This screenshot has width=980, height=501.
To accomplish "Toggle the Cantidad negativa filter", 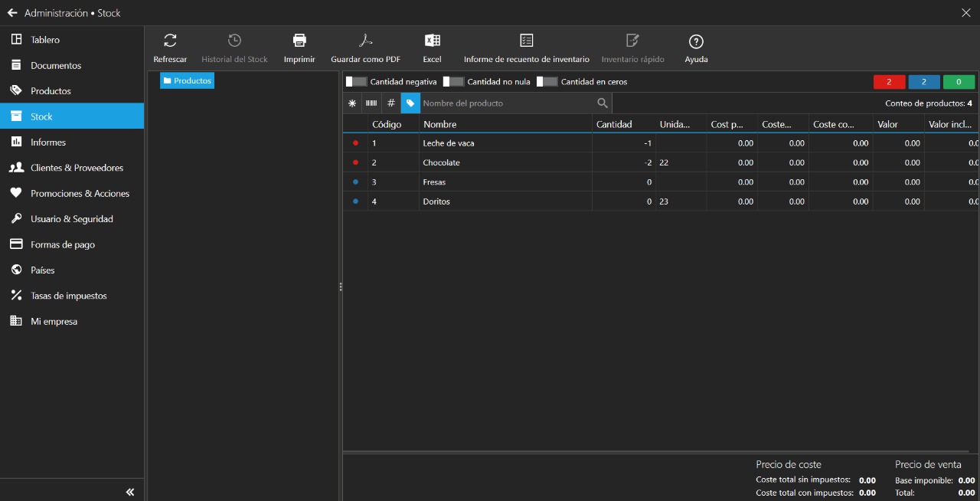I will coord(357,81).
